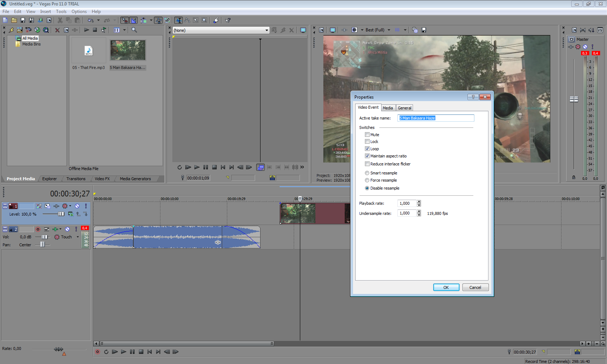This screenshot has width=607, height=364.
Task: Open the (None) trimmer media dropdown
Action: coord(267,30)
